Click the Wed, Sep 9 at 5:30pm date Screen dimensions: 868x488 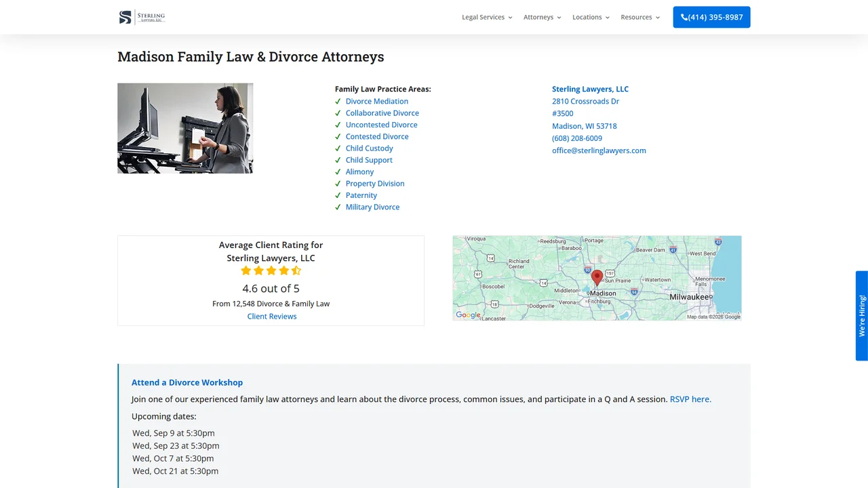coord(174,433)
